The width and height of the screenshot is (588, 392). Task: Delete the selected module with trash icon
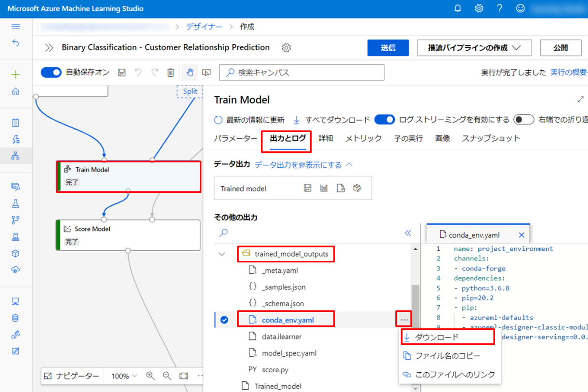(x=170, y=72)
